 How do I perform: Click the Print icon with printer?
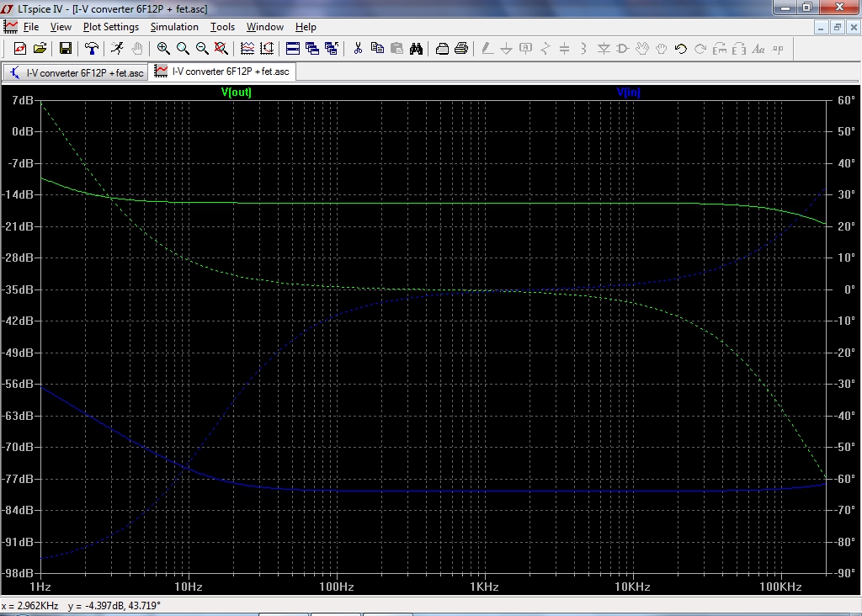tap(461, 49)
